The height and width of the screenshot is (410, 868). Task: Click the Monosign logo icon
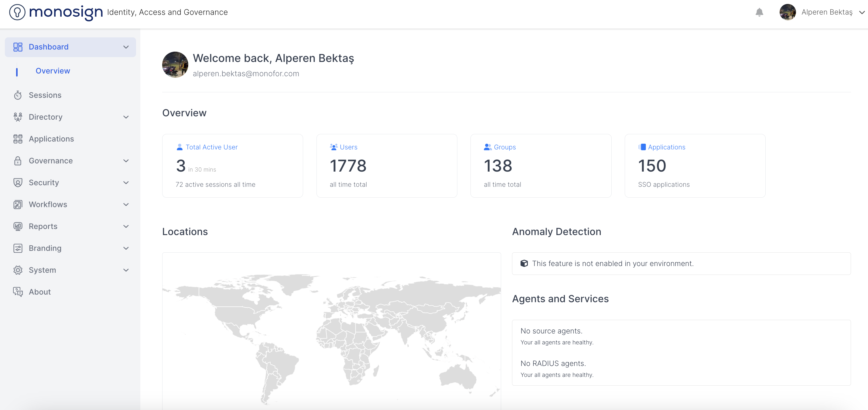click(17, 12)
